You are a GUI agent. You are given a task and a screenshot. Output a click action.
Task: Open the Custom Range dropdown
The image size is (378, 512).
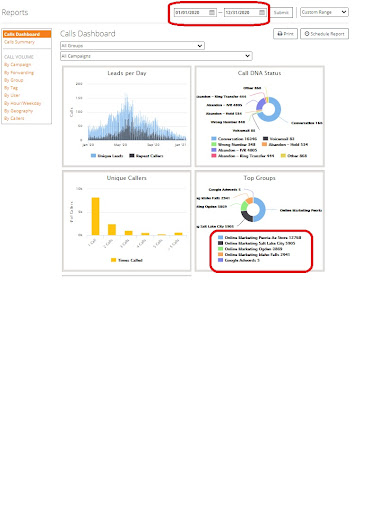(x=324, y=12)
